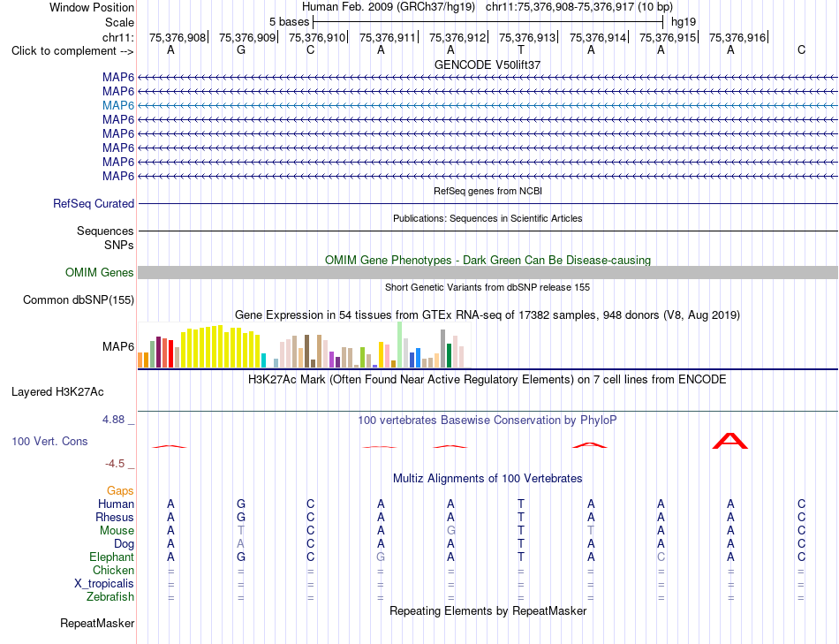Click position label 75,376,916

pos(737,37)
